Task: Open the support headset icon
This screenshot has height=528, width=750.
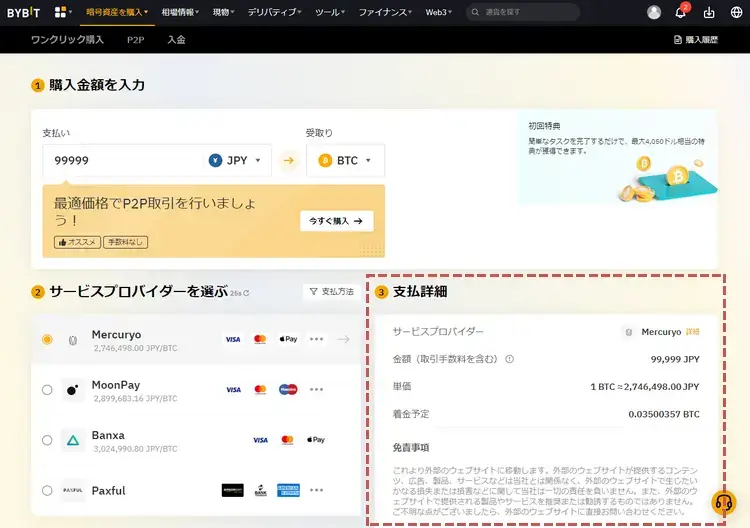Action: click(723, 503)
